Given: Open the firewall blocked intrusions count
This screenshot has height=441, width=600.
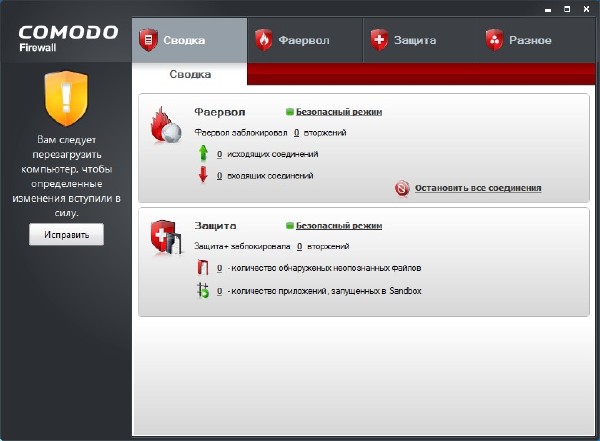Looking at the screenshot, I should click(x=297, y=132).
